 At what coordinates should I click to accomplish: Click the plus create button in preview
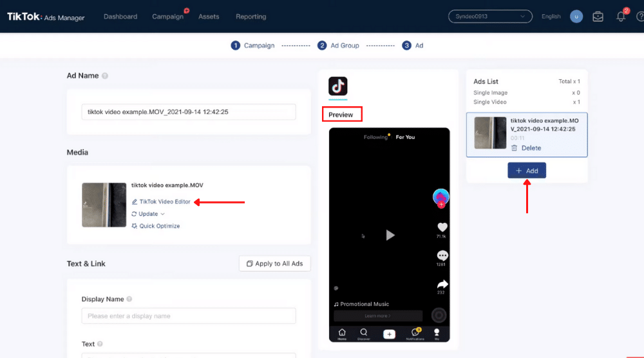tap(390, 334)
